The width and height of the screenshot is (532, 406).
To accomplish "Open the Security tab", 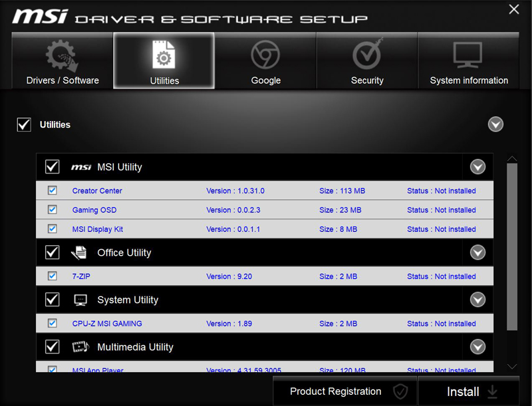I will 367,60.
